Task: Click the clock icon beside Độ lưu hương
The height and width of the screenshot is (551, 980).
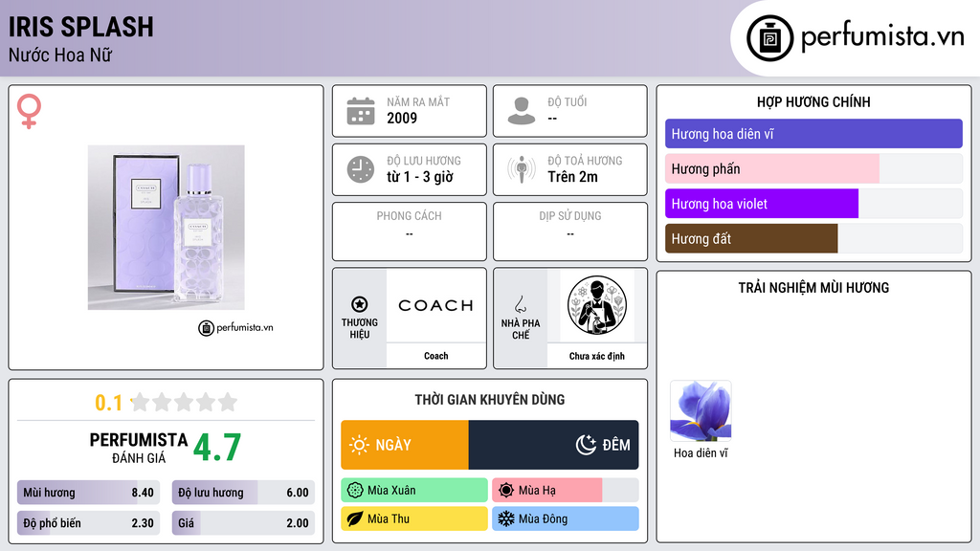Action: pyautogui.click(x=361, y=169)
